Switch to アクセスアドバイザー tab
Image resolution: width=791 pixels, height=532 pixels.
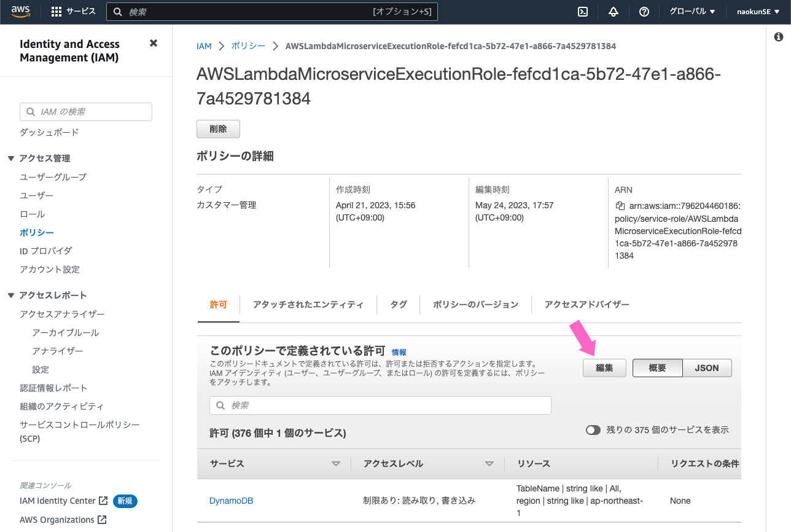(587, 305)
